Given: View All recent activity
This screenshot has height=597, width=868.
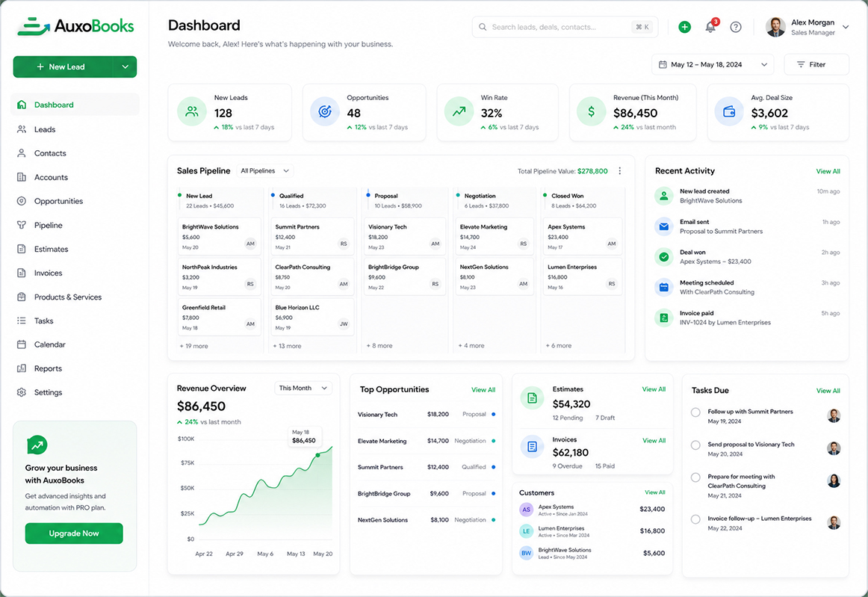Looking at the screenshot, I should pyautogui.click(x=828, y=171).
